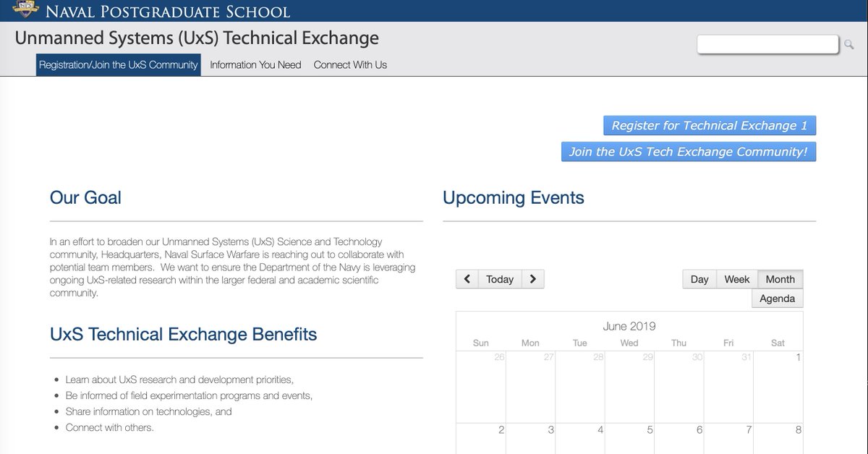Select May 30 greyed calendar cell

pos(679,387)
